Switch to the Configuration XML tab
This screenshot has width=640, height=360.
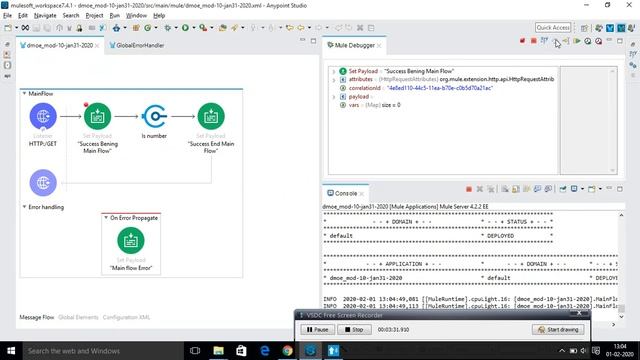tap(126, 317)
